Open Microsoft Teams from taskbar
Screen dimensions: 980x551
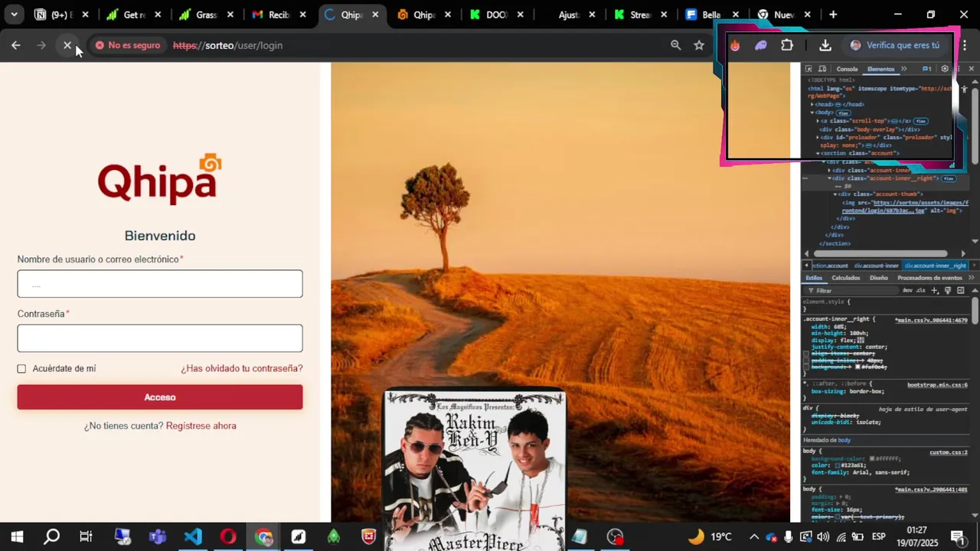(x=158, y=536)
